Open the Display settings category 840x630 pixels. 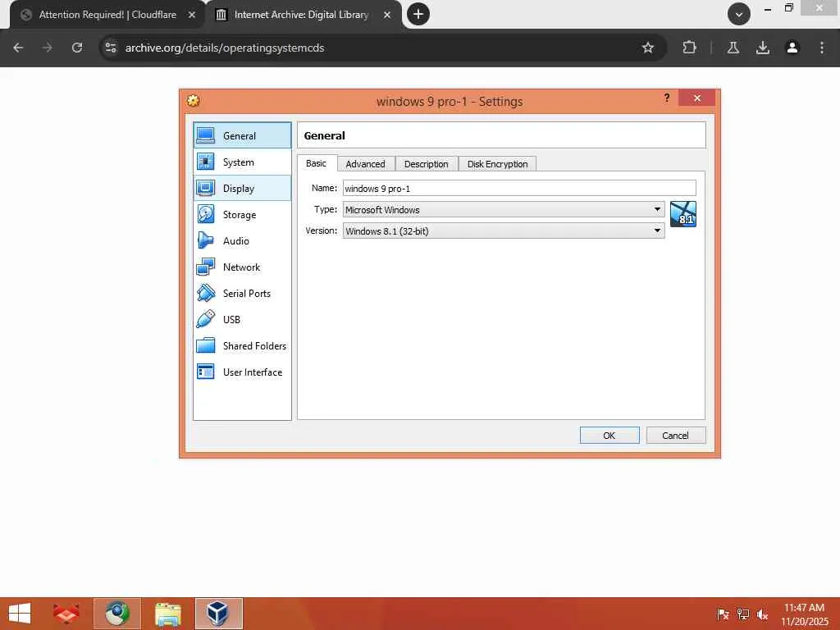point(242,188)
